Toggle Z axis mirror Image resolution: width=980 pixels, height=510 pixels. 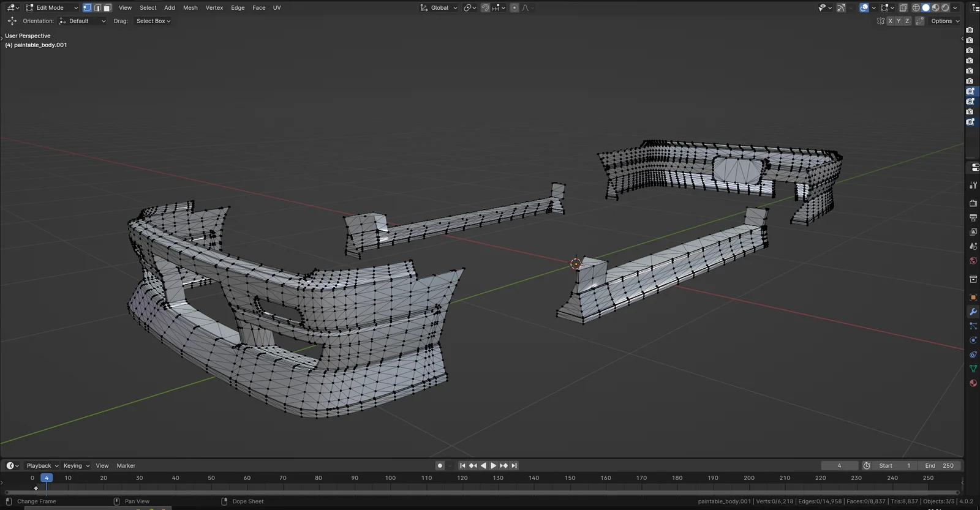(907, 21)
